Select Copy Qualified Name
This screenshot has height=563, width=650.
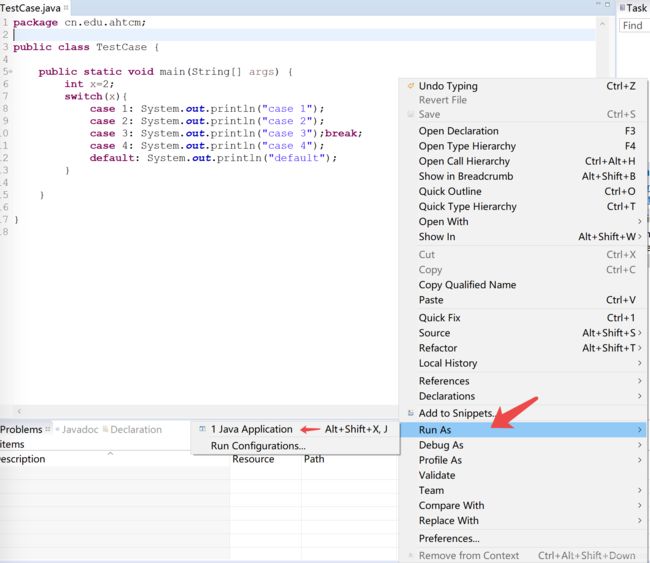click(x=523, y=285)
